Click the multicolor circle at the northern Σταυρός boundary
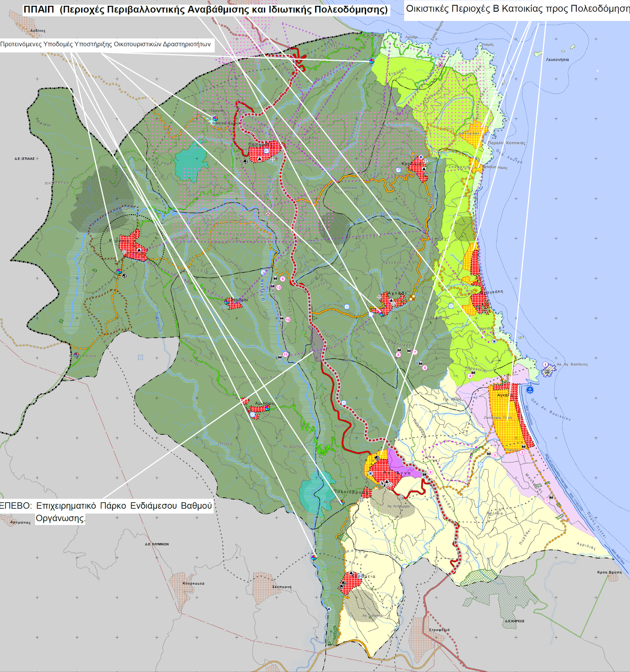Image resolution: width=630 pixels, height=672 pixels. coord(372,61)
